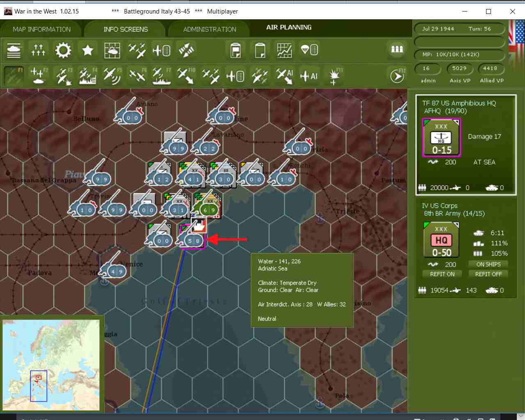Open the ground units list icon (tank with lines)
The height and width of the screenshot is (420, 525).
coord(14,50)
